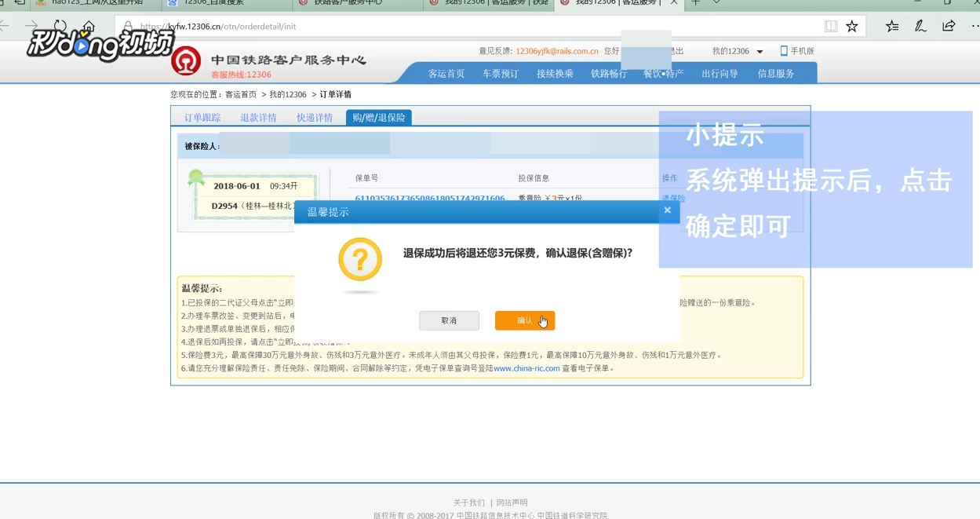Screen dimensions: 980x519
Task: Click 网站声明 in the footer
Action: [x=512, y=503]
